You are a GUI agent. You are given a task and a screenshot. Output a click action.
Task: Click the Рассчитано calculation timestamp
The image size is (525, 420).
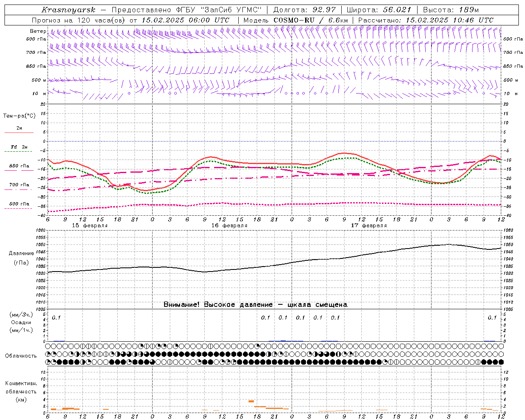[x=426, y=20]
